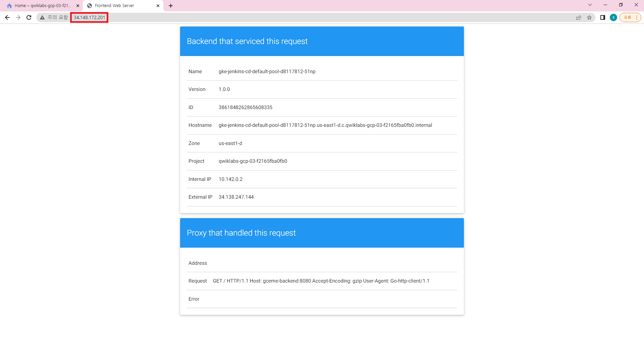This screenshot has height=349, width=644.
Task: Click the Proxy that handled this request heading
Action: (x=241, y=233)
